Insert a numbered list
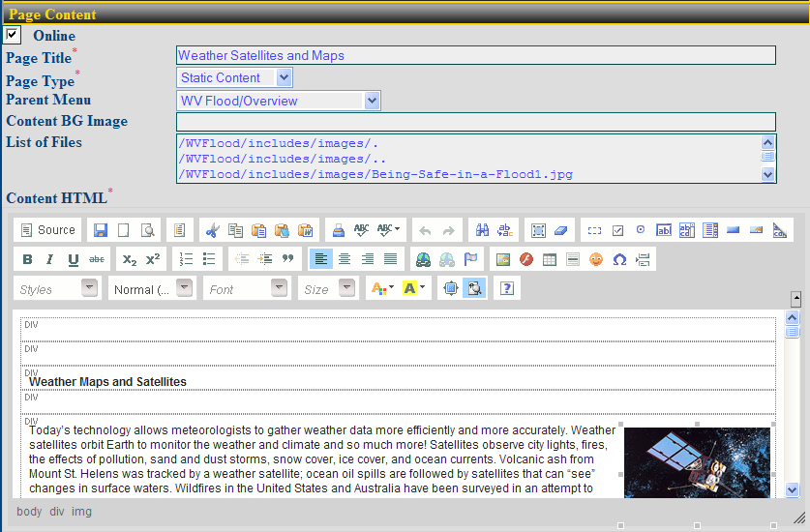This screenshot has width=810, height=532. click(x=187, y=259)
